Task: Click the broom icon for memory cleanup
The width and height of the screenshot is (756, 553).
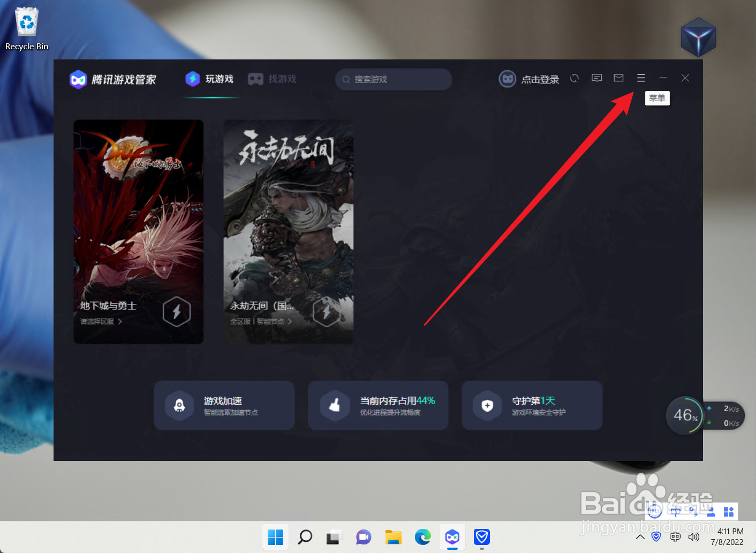Action: click(x=334, y=406)
